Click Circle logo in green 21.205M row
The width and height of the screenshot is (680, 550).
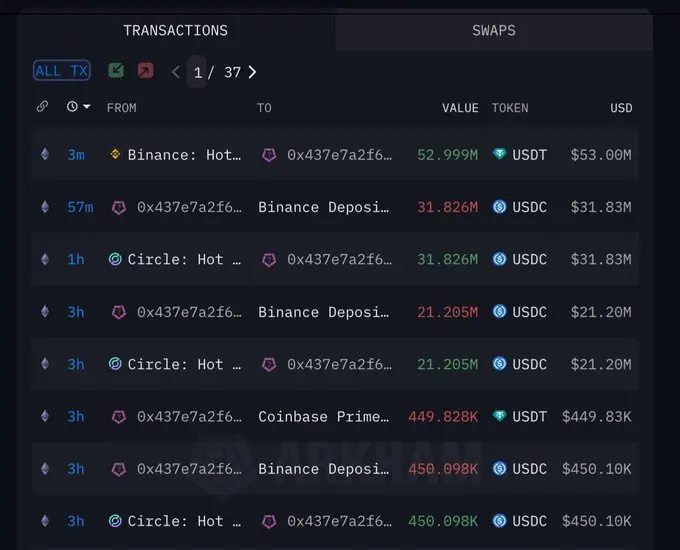[115, 363]
